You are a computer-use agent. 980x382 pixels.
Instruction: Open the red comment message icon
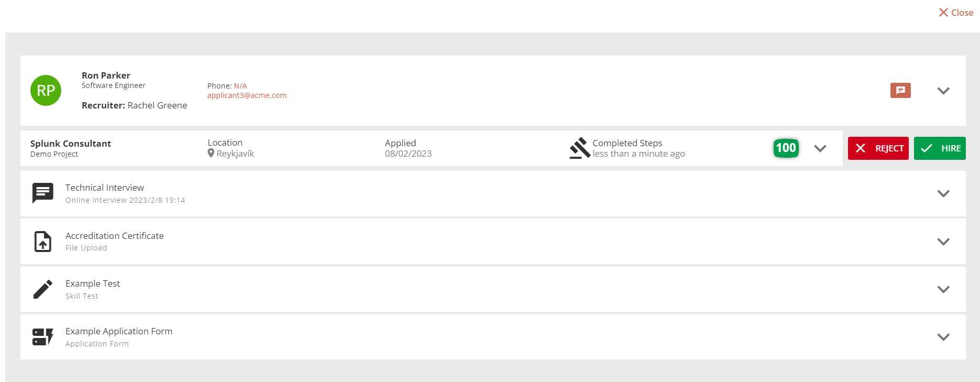[900, 90]
